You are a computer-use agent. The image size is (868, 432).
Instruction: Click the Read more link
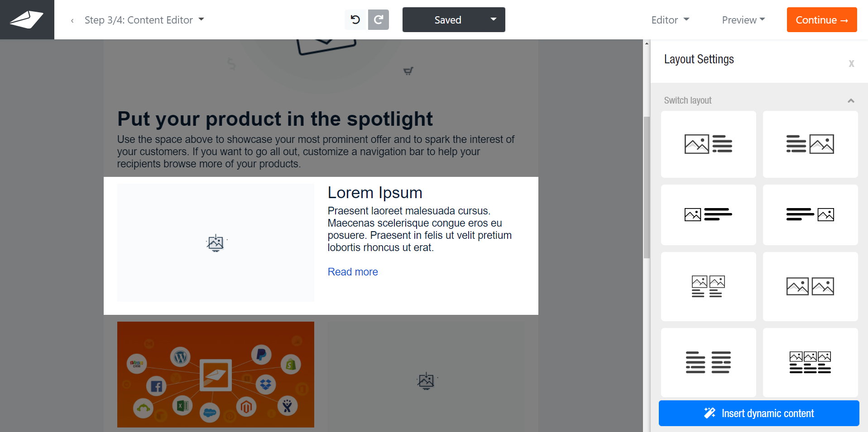[x=353, y=272]
